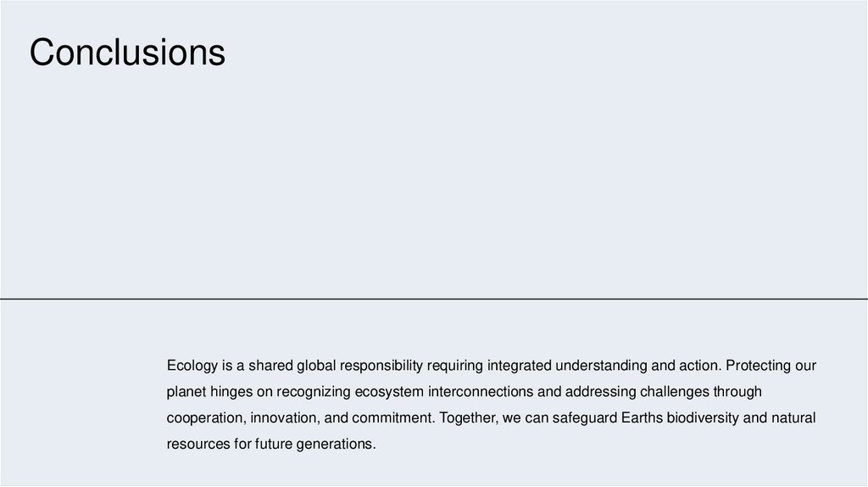The width and height of the screenshot is (868, 487).
Task: Click the words addressing challenges through
Action: click(665, 392)
